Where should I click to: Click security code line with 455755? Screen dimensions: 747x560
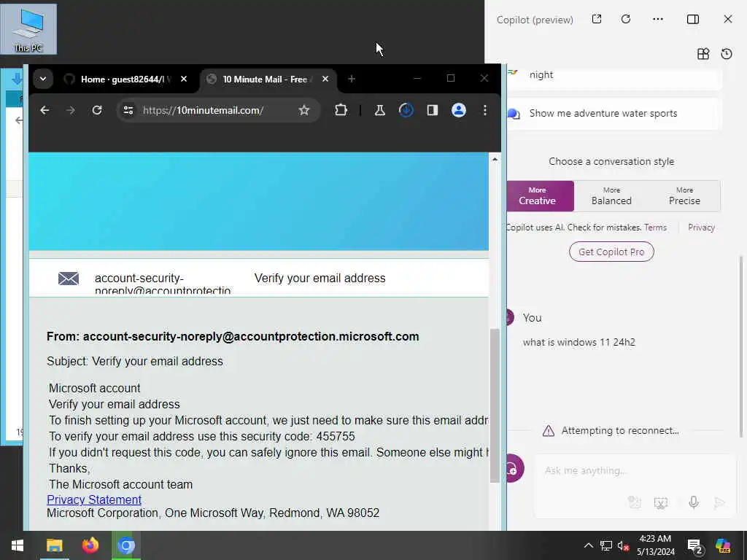[202, 436]
